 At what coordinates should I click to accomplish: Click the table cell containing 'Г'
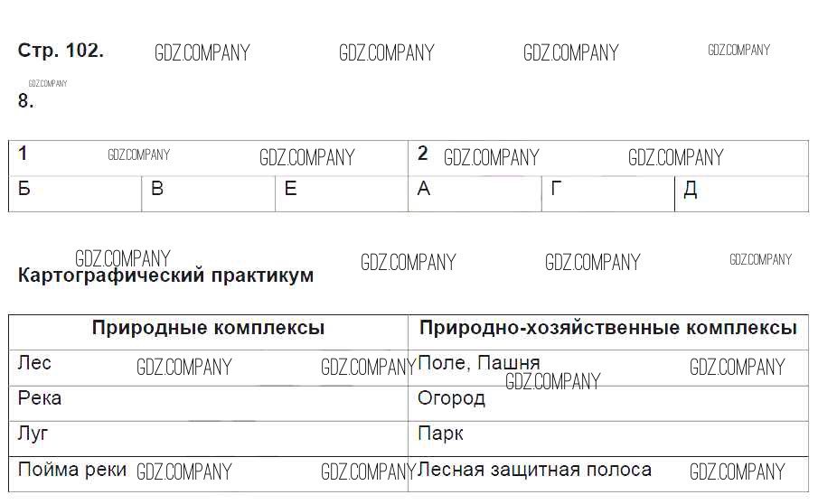(607, 192)
